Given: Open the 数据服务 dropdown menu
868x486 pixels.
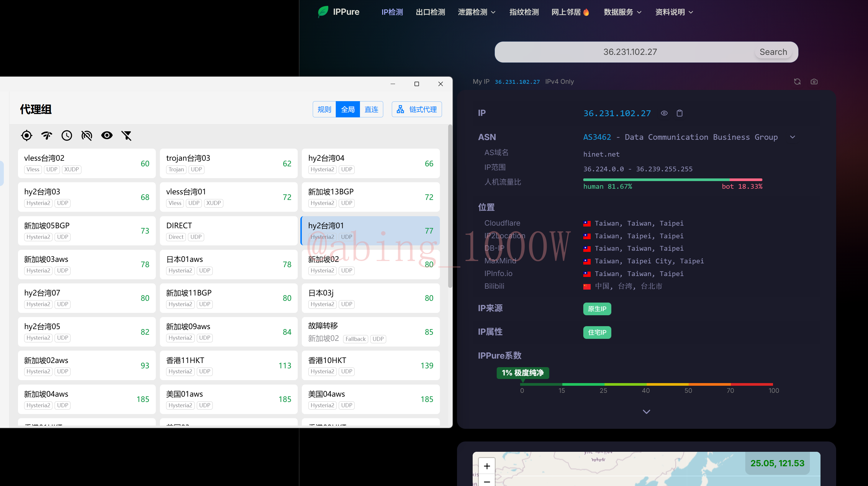Looking at the screenshot, I should (x=623, y=12).
